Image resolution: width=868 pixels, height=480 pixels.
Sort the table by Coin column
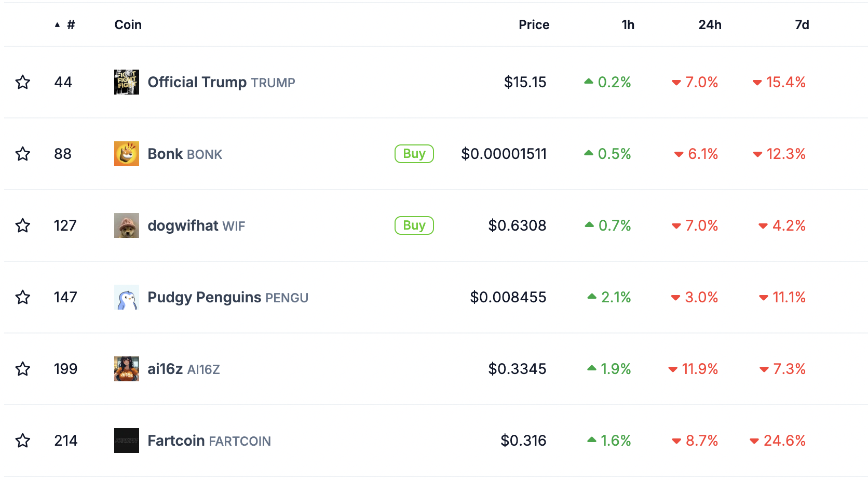[128, 25]
